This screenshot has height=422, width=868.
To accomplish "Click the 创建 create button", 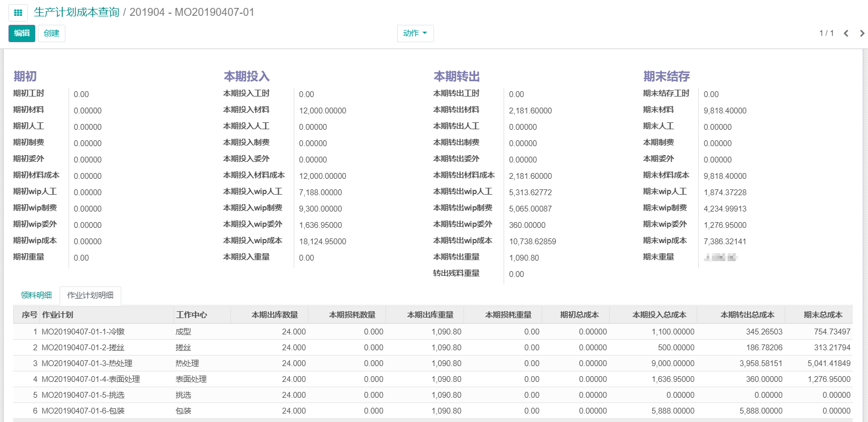I will pos(52,33).
